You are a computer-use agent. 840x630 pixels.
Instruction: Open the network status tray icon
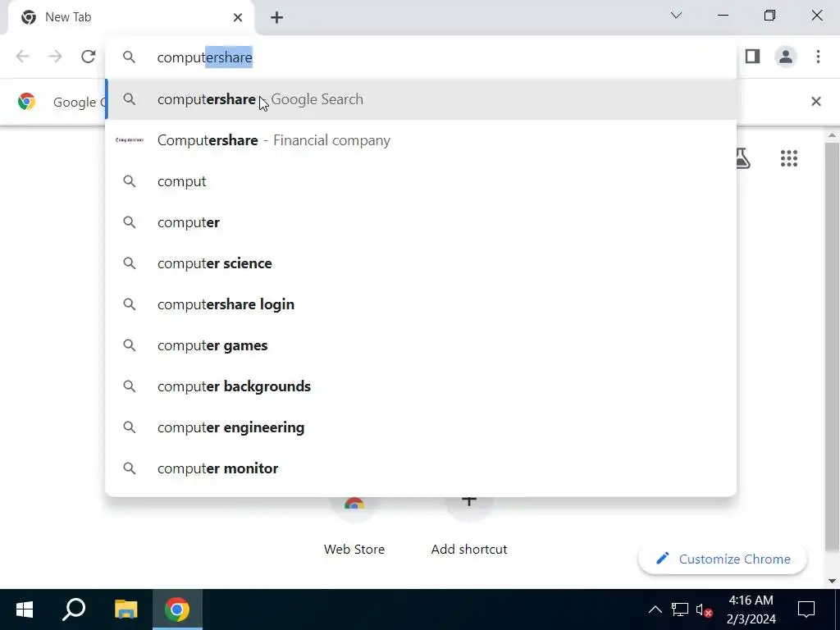point(680,609)
